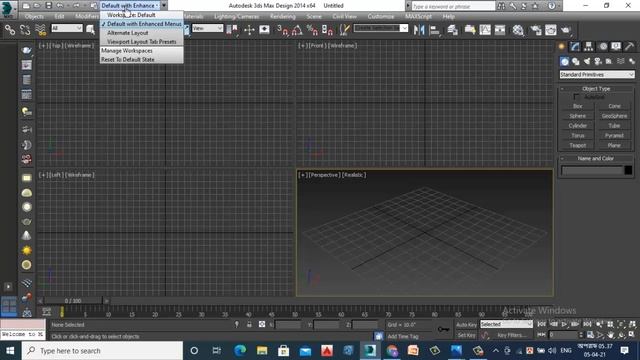The width and height of the screenshot is (640, 360).
Task: Open the Customize menu
Action: [381, 16]
